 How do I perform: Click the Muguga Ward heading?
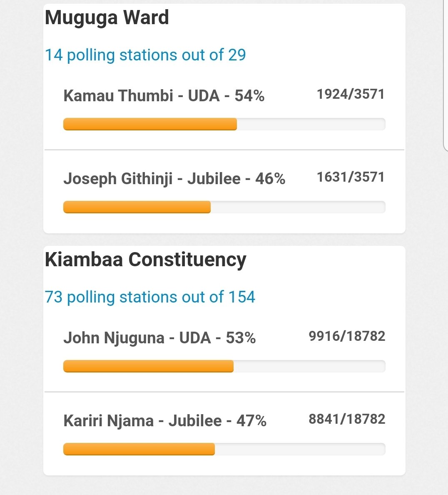107,17
